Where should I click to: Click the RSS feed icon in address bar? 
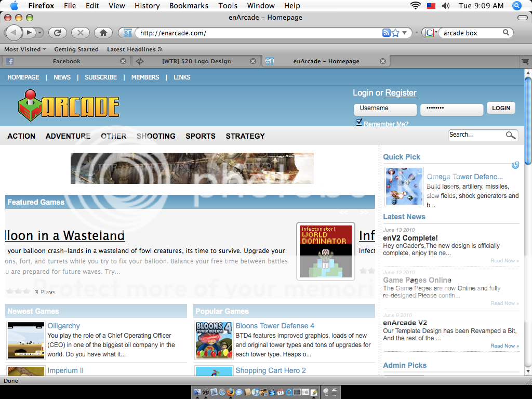click(386, 33)
